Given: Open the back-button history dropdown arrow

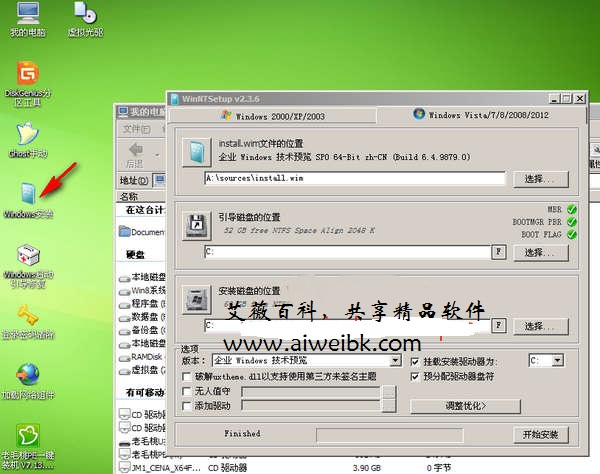Looking at the screenshot, I should click(x=157, y=155).
